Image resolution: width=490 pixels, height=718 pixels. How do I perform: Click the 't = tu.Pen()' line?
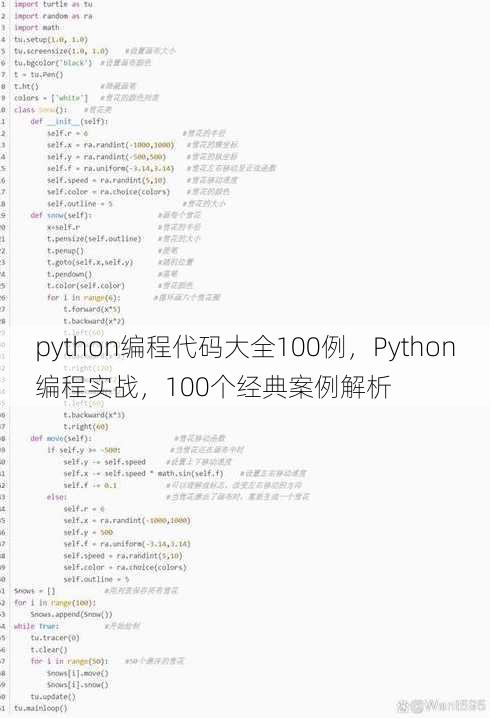38,74
